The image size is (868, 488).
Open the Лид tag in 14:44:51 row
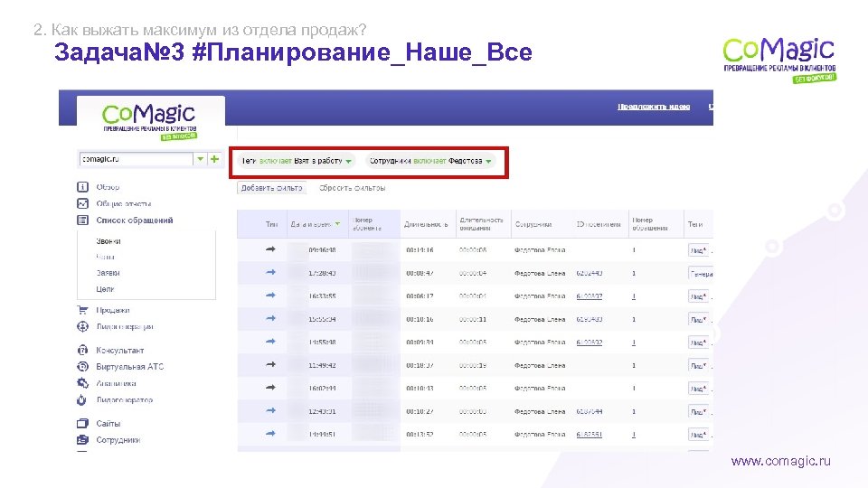pos(698,435)
